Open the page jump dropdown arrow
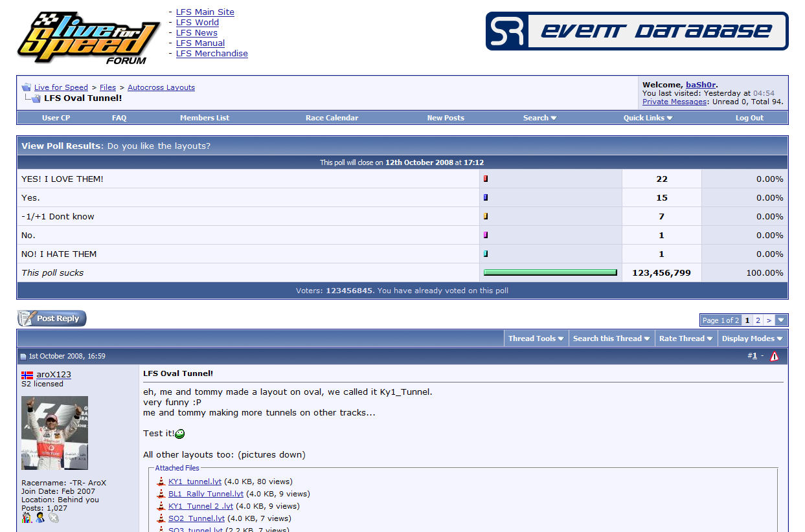The height and width of the screenshot is (532, 805). pos(782,320)
